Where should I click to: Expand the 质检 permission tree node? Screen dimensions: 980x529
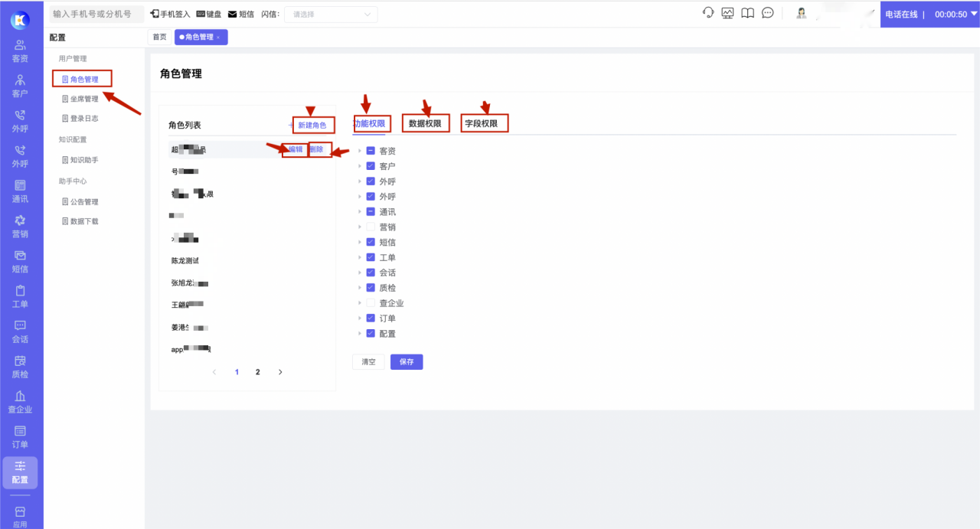(360, 288)
